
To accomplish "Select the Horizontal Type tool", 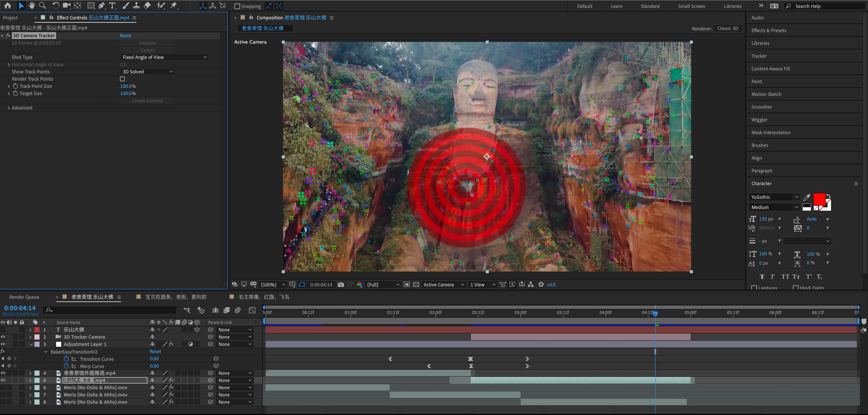I will pyautogui.click(x=112, y=5).
